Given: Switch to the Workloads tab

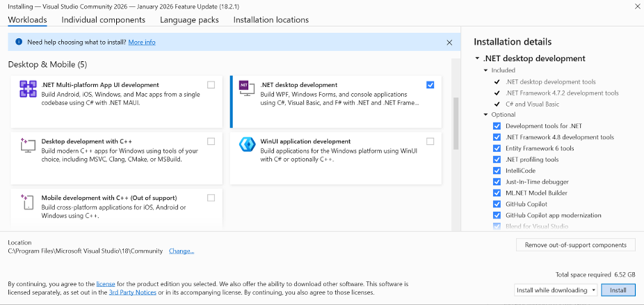Looking at the screenshot, I should [28, 19].
